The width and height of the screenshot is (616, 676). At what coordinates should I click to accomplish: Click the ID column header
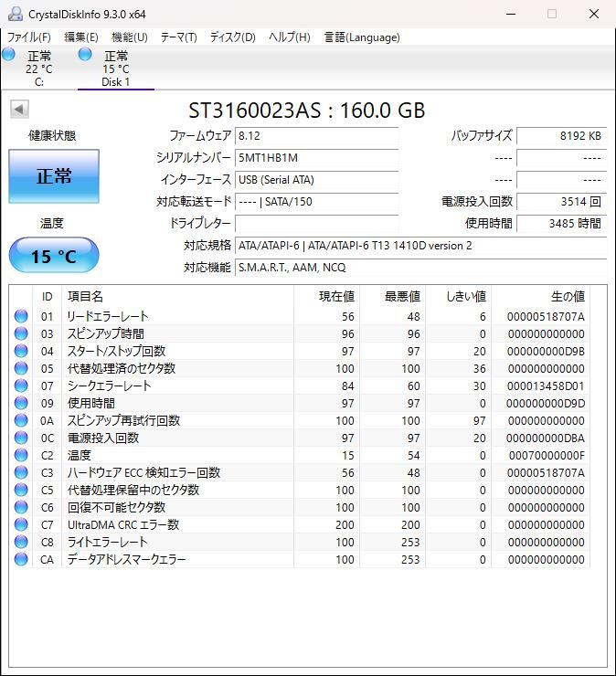(x=47, y=297)
